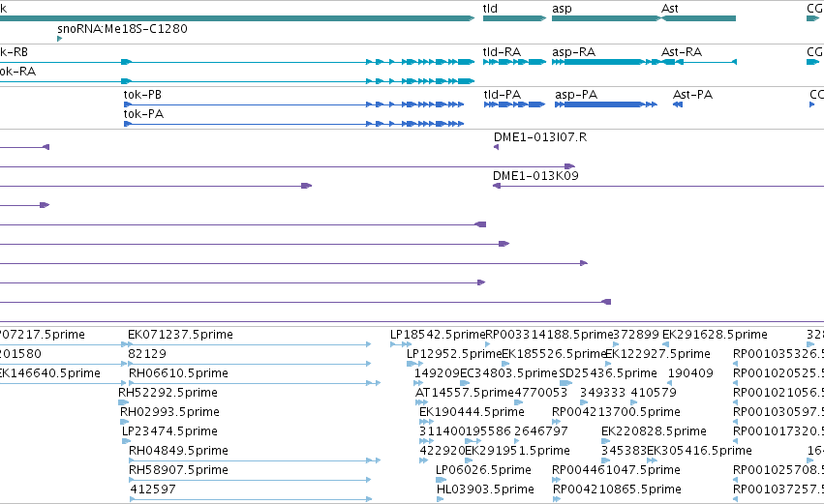The height and width of the screenshot is (504, 824).
Task: Select EST RP004213700.5prime
Action: tap(616, 412)
